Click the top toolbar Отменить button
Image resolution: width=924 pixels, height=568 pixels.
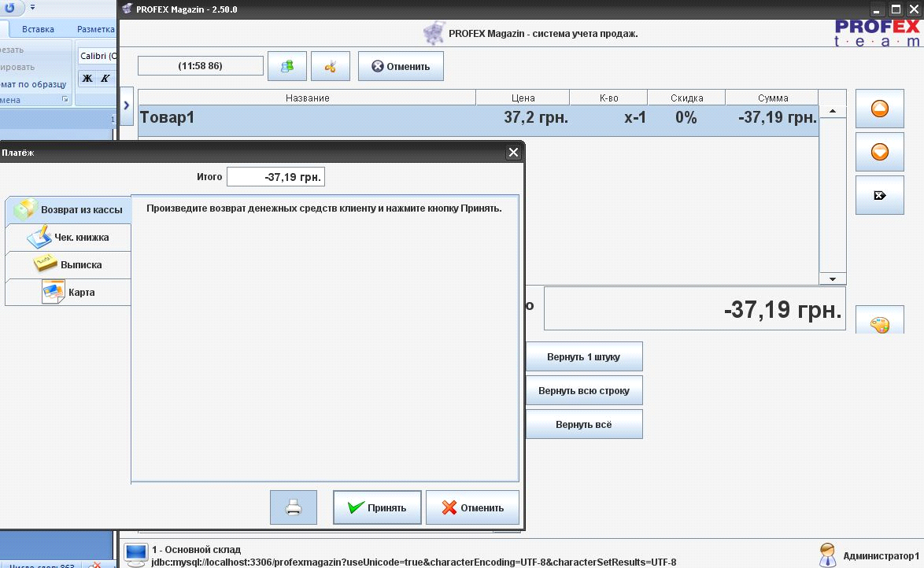pyautogui.click(x=401, y=66)
